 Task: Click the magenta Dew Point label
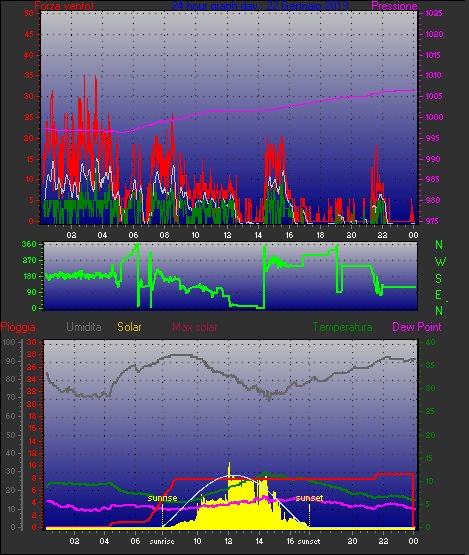417,327
